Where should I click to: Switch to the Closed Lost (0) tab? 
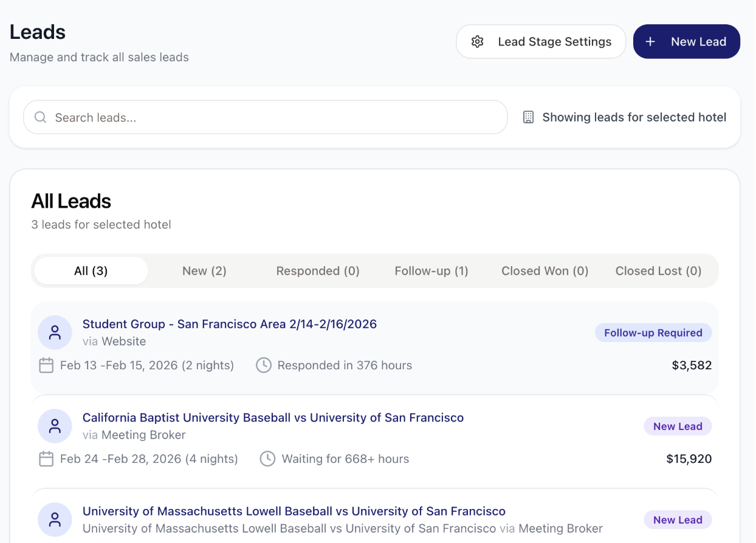[x=658, y=271]
